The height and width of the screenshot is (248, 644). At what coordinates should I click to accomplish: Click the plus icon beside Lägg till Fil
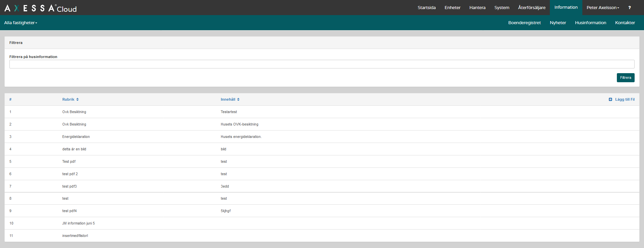pyautogui.click(x=610, y=99)
